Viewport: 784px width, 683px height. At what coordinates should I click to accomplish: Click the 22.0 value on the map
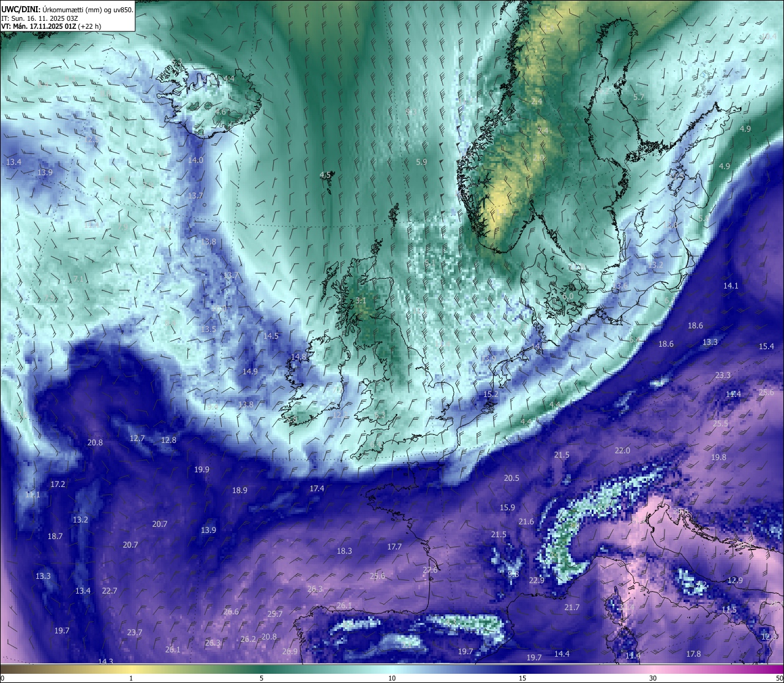622,451
